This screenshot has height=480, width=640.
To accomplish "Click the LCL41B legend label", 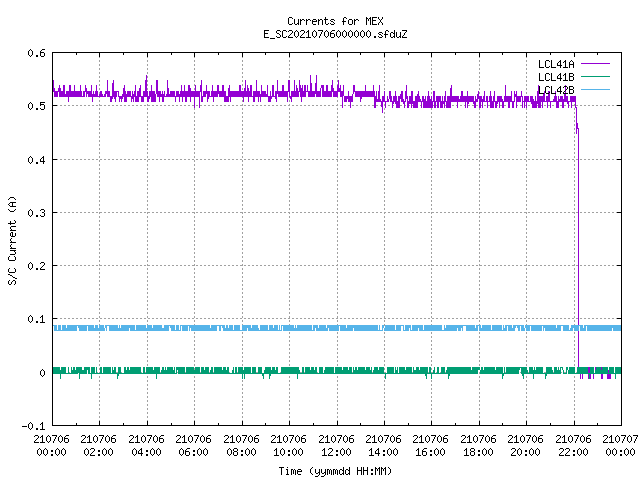I will 556,77.
